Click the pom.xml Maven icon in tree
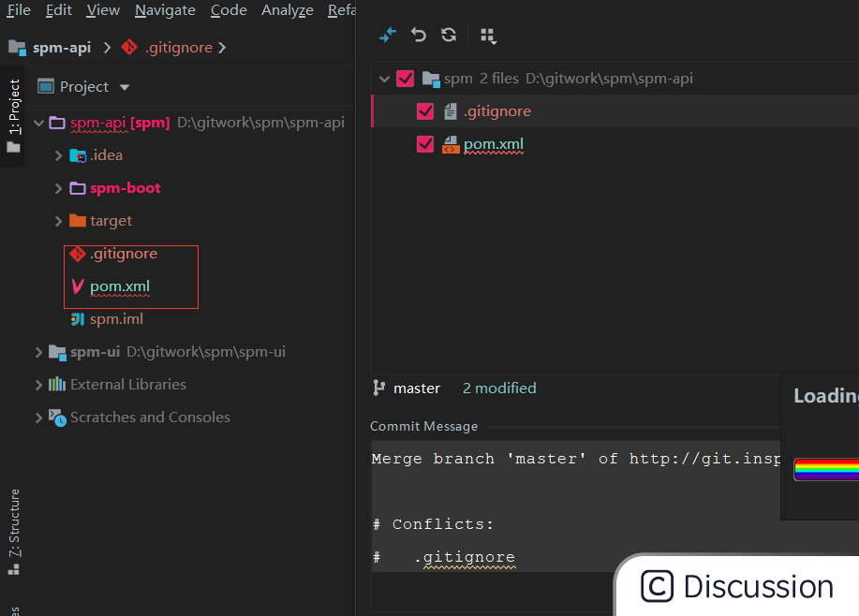The height and width of the screenshot is (616, 859). tap(78, 286)
